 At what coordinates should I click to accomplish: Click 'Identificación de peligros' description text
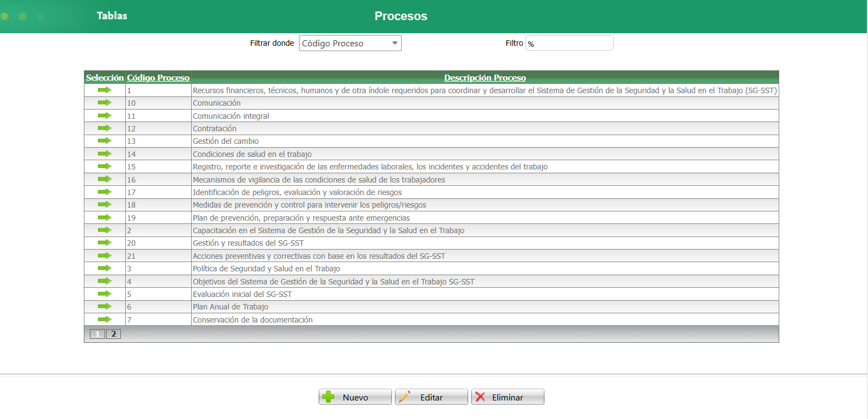tap(297, 192)
